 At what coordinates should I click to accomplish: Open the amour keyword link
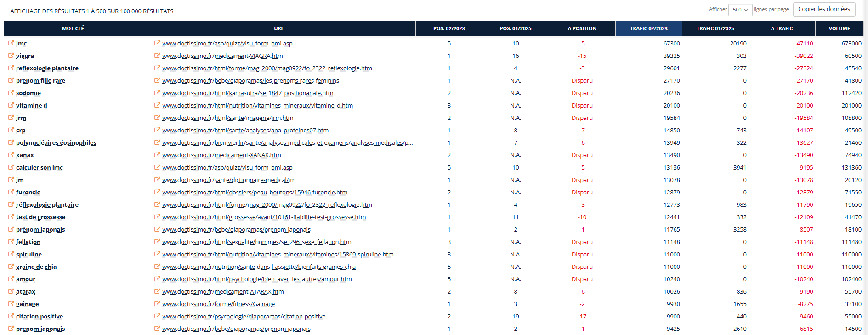tap(26, 279)
